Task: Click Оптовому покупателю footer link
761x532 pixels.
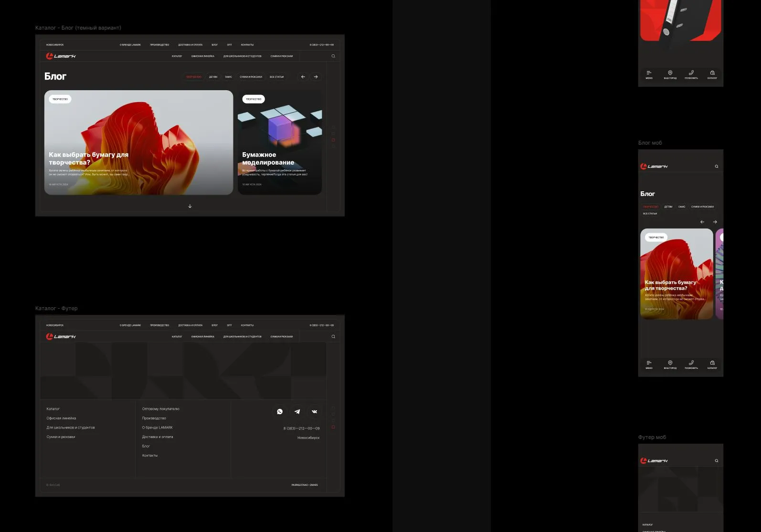Action: tap(160, 409)
